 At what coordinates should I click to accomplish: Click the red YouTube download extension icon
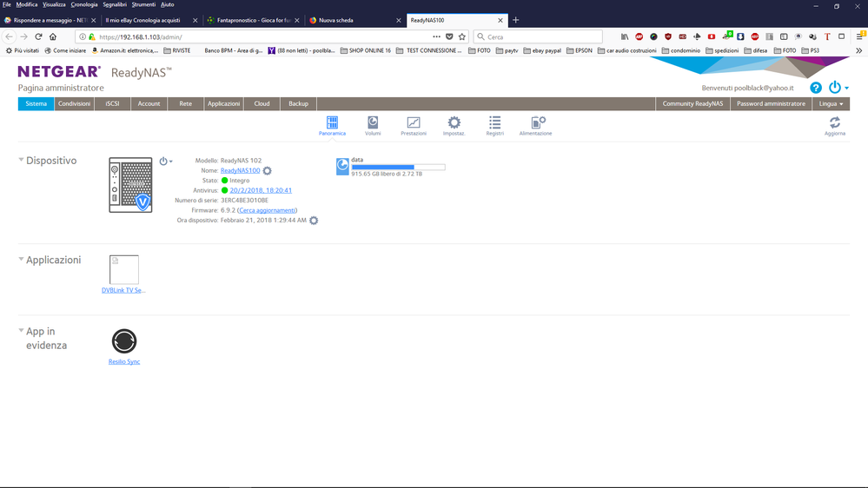(712, 36)
